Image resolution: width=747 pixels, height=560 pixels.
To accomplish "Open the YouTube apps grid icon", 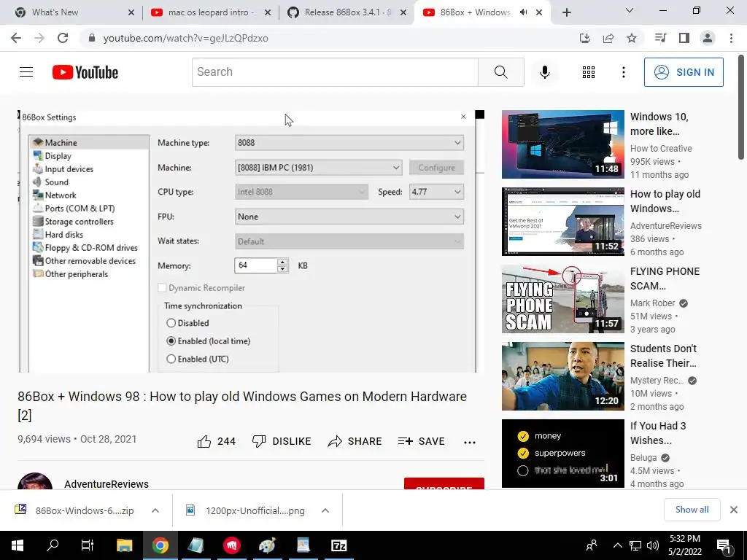I will point(589,72).
